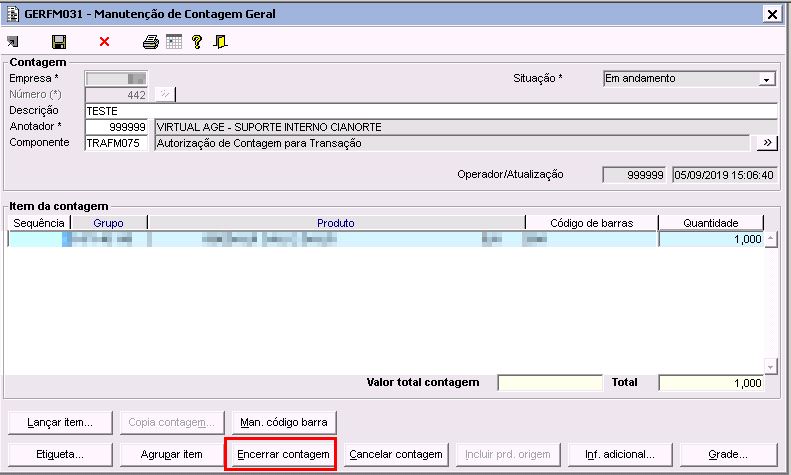Open help with the question mark icon

tap(197, 42)
